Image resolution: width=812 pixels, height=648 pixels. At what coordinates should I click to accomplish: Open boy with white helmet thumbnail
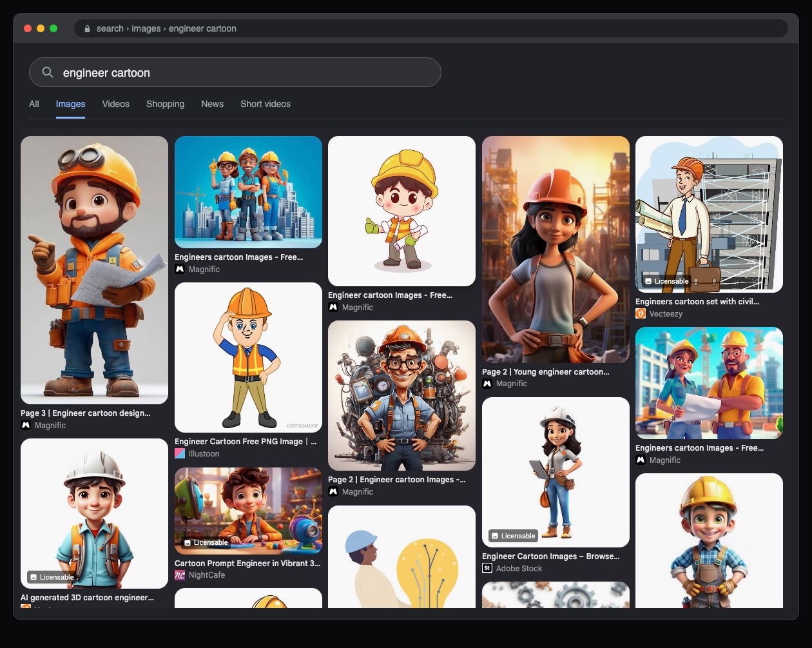[x=94, y=513]
